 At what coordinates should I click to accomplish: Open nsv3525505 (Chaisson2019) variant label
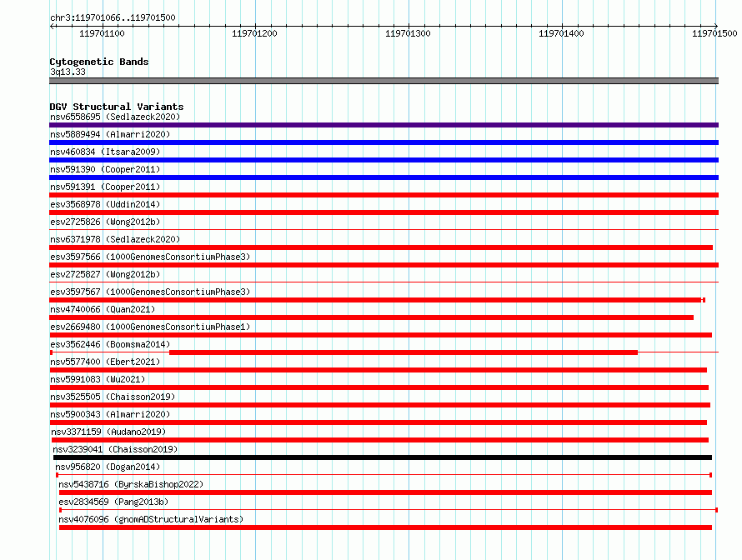pos(113,397)
